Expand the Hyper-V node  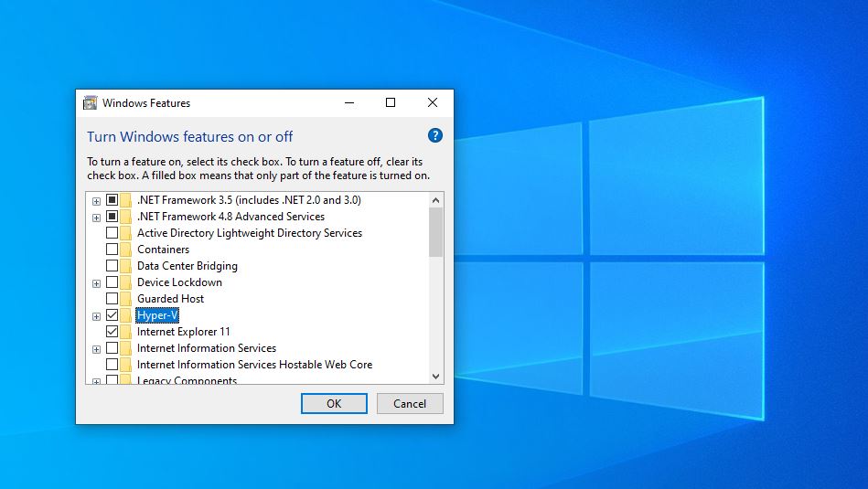coord(96,316)
